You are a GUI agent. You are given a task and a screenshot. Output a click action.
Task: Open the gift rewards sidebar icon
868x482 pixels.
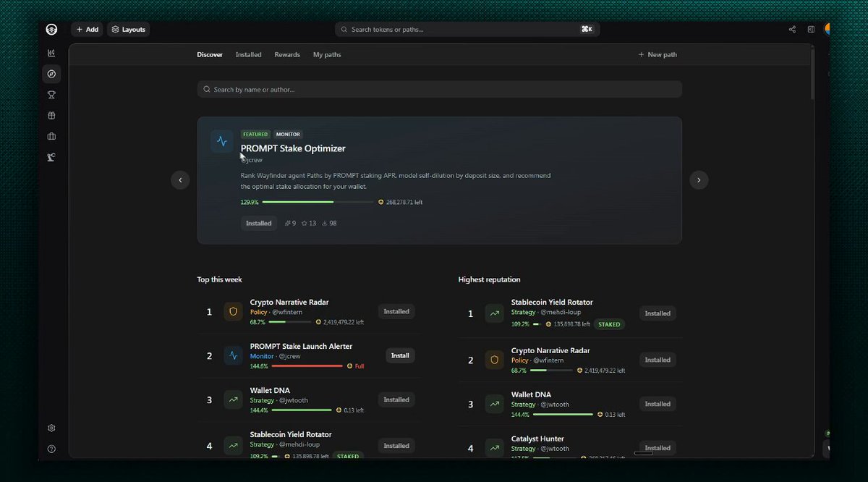point(51,116)
